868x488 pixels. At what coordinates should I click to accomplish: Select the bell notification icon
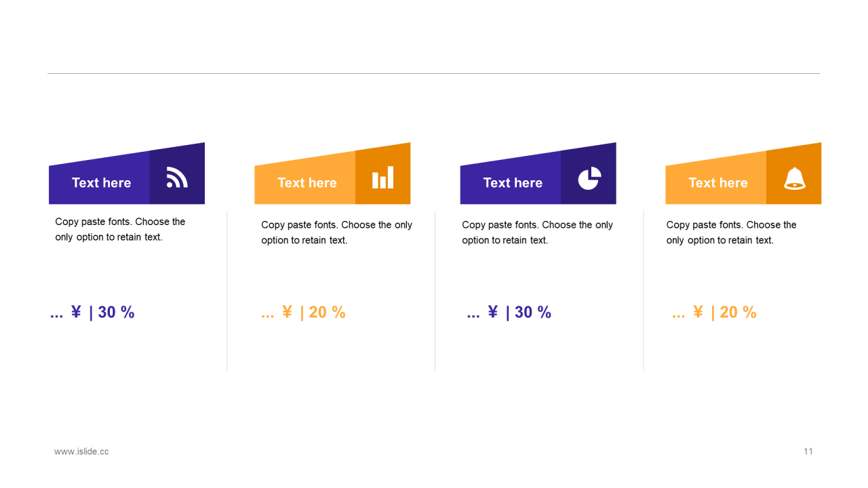click(x=794, y=178)
